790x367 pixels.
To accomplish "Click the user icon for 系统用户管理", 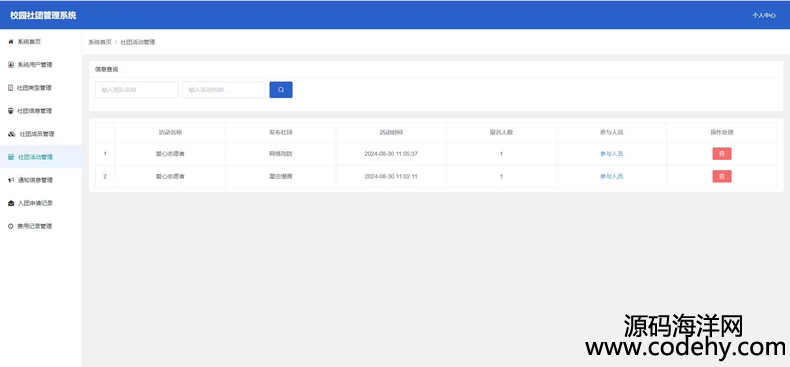I will pyautogui.click(x=11, y=65).
